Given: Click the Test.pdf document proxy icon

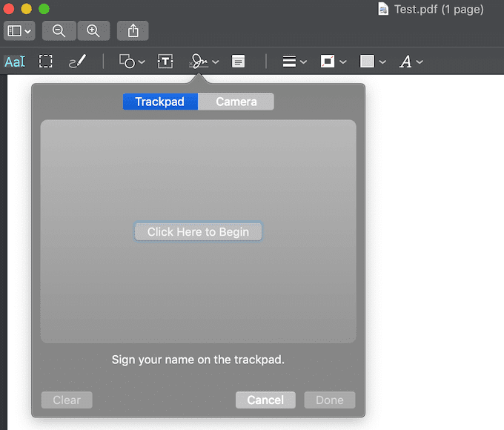Looking at the screenshot, I should 383,10.
